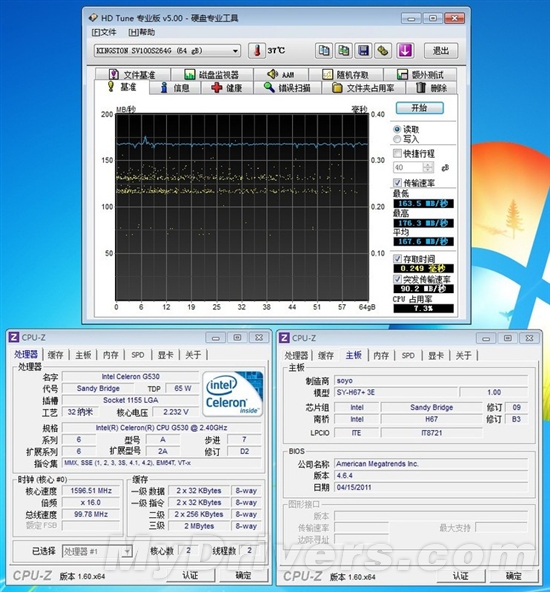Screen dimensions: 550x592
Task: Toggle the 传输速率 transfer rate checkbox
Action: pyautogui.click(x=397, y=183)
